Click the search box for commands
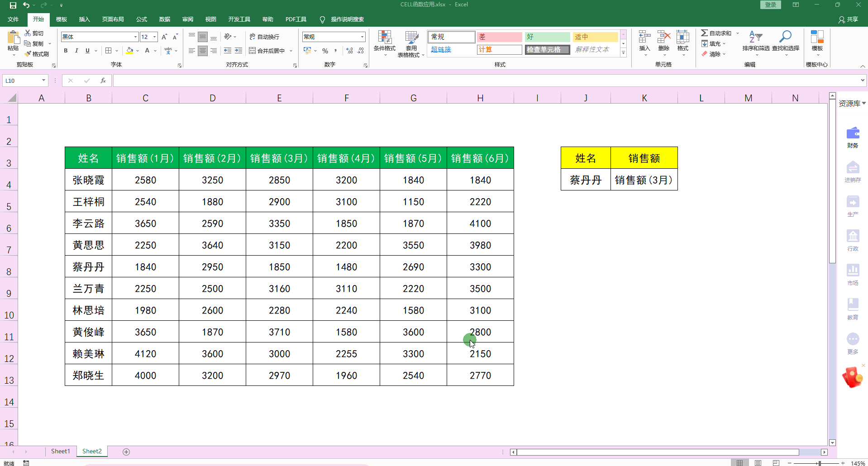 click(347, 19)
